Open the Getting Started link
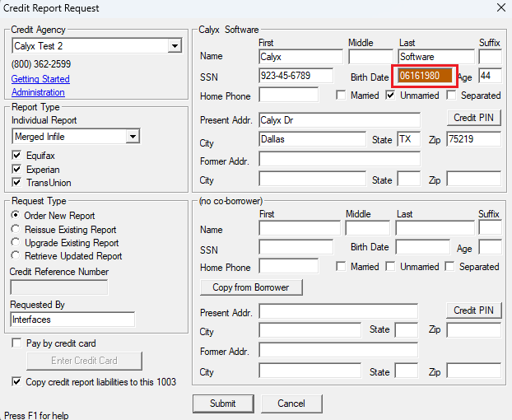This screenshot has width=512, height=420. click(40, 79)
